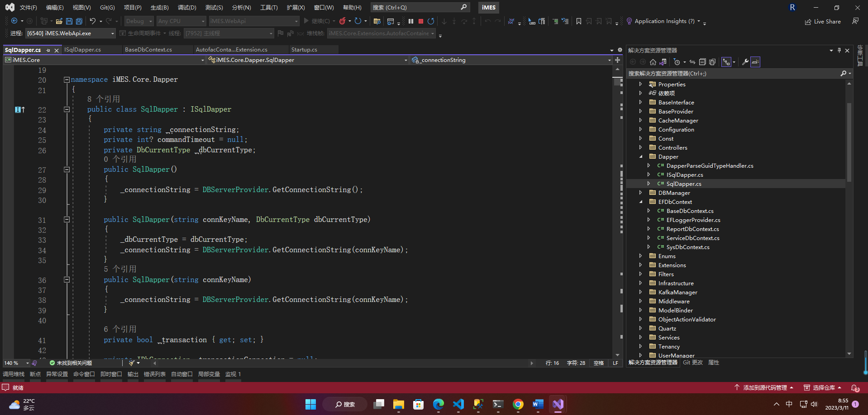Click the Hot Reload flame icon
The image size is (868, 415).
(343, 21)
